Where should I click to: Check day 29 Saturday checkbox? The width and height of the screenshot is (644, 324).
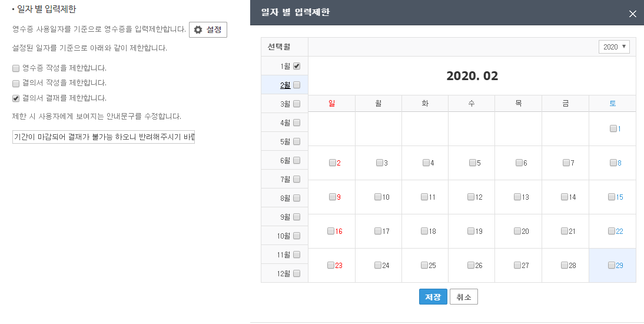[x=612, y=265]
